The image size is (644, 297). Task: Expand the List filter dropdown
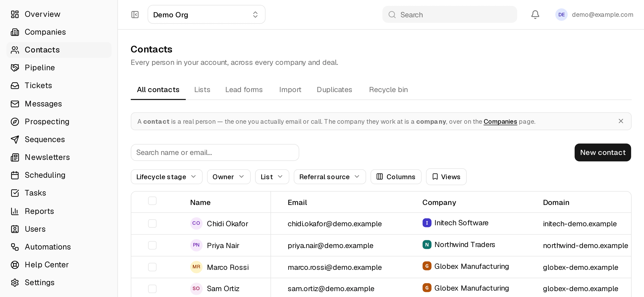click(x=272, y=177)
